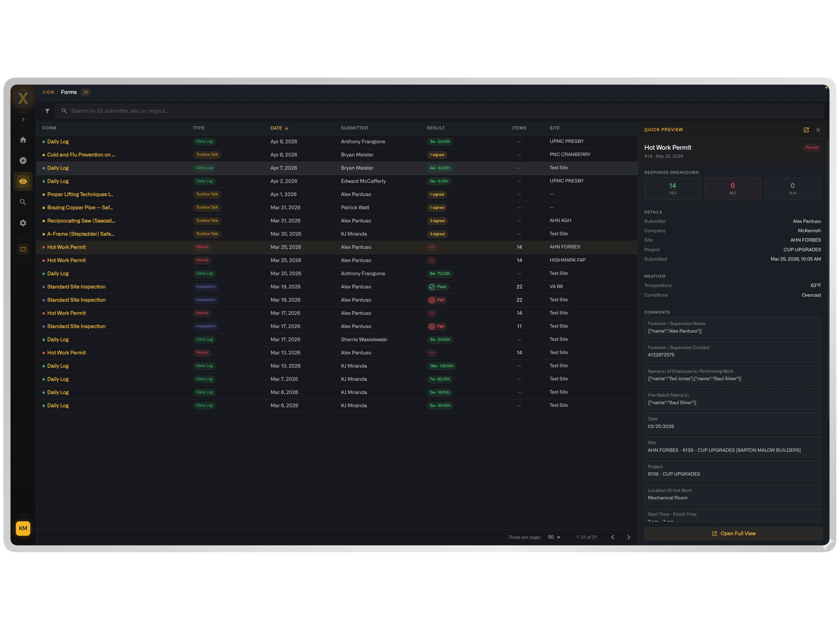Click Foreman / Supervisor Contact box

pyautogui.click(x=732, y=351)
